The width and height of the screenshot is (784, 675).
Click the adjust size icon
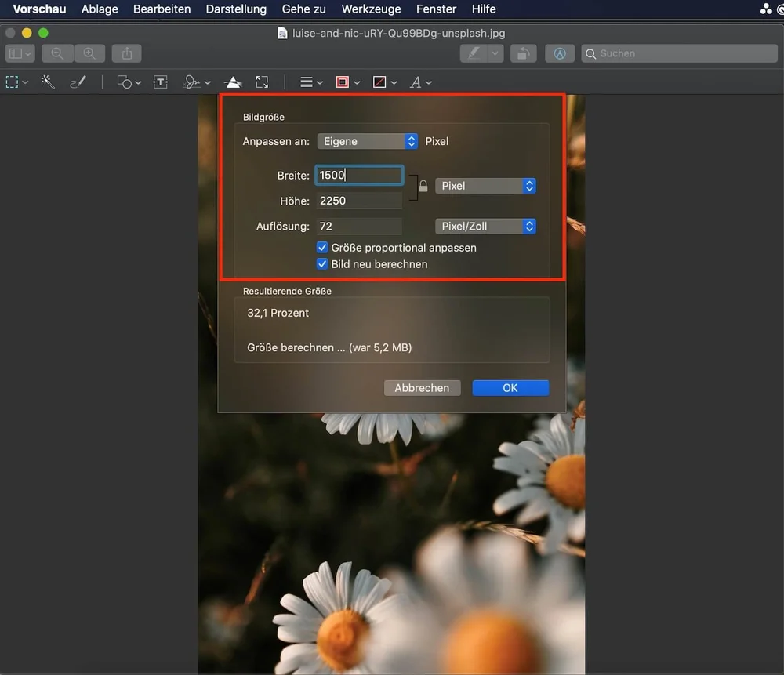pyautogui.click(x=262, y=82)
